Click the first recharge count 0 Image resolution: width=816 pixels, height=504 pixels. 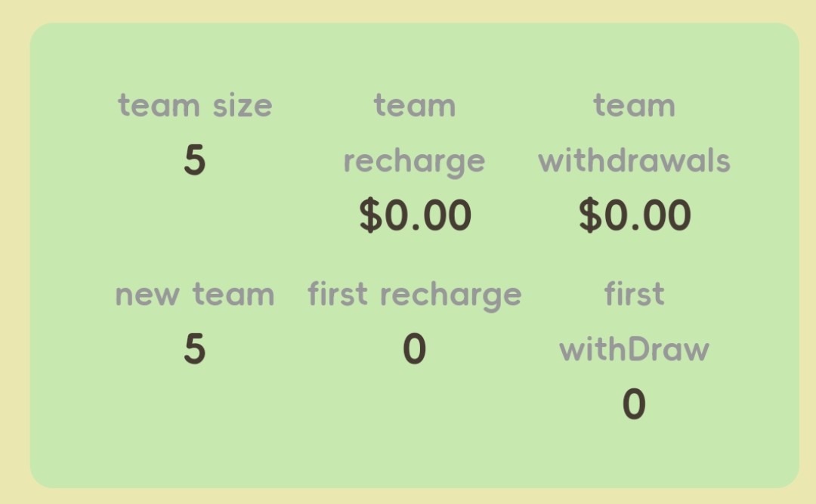pyautogui.click(x=414, y=349)
